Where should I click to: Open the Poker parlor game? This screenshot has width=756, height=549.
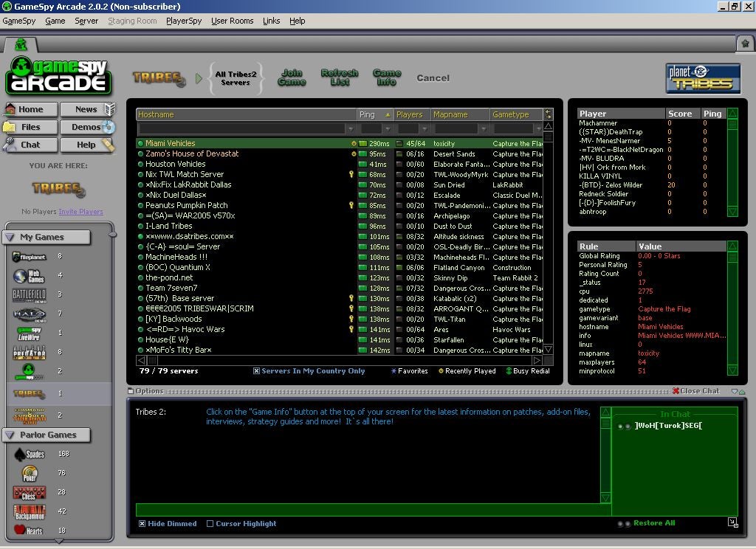click(x=30, y=473)
